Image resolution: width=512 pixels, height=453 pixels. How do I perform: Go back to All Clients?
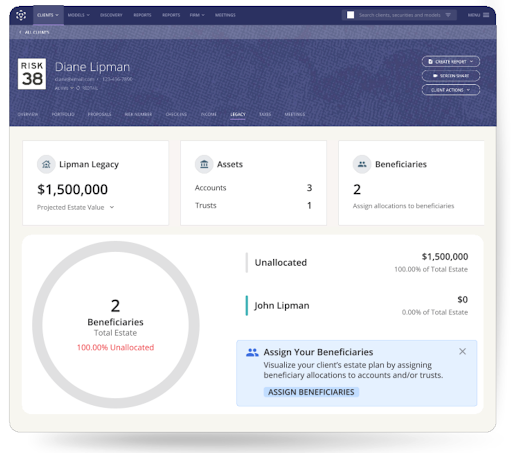[34, 32]
